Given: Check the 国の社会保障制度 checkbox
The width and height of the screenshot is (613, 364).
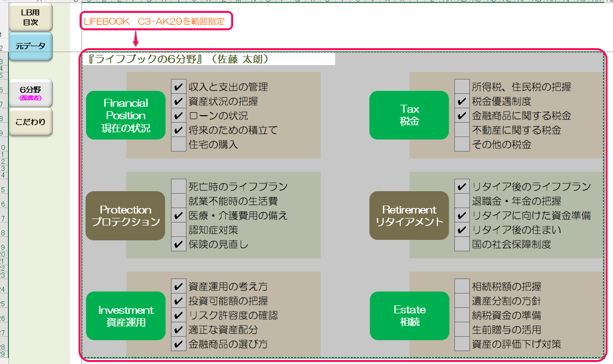Looking at the screenshot, I should coord(462,244).
